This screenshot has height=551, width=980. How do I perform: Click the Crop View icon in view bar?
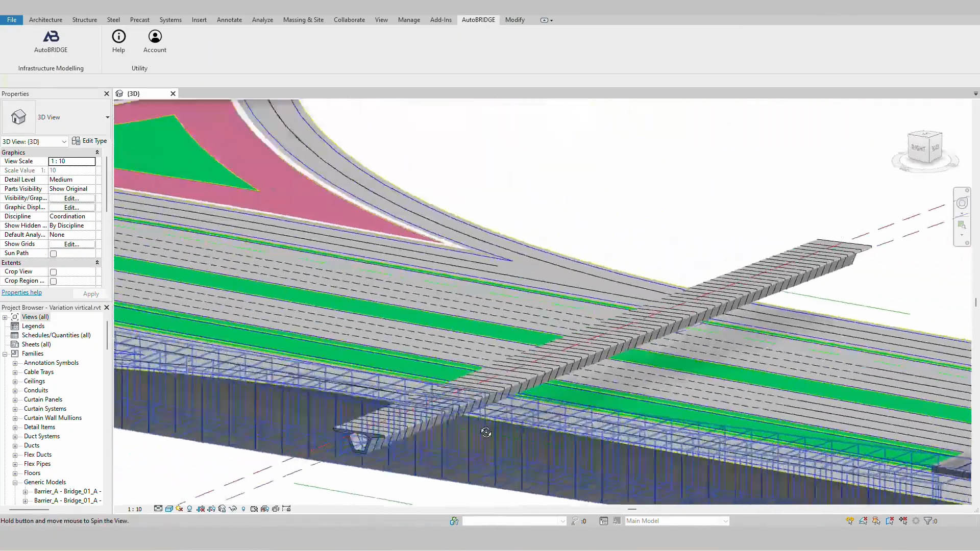[x=201, y=509]
